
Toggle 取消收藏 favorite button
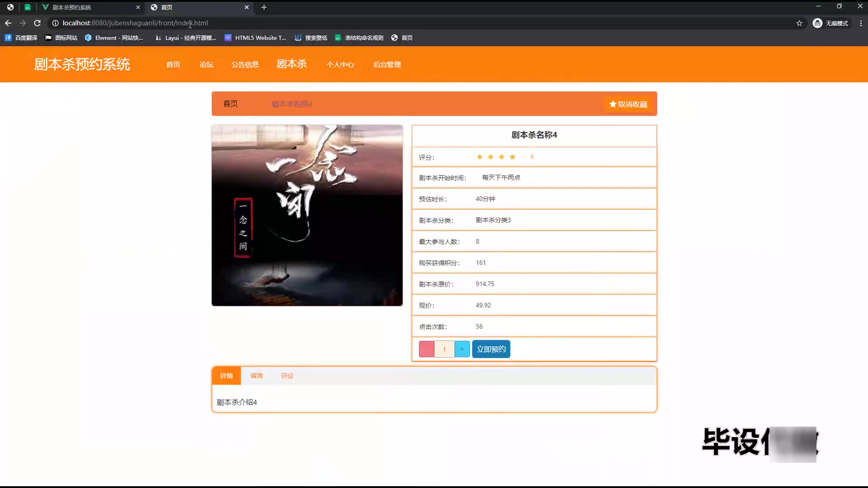coord(628,104)
